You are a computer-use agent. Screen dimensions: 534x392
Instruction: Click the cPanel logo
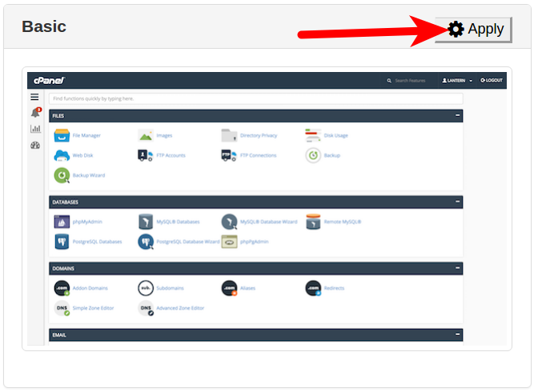point(49,80)
